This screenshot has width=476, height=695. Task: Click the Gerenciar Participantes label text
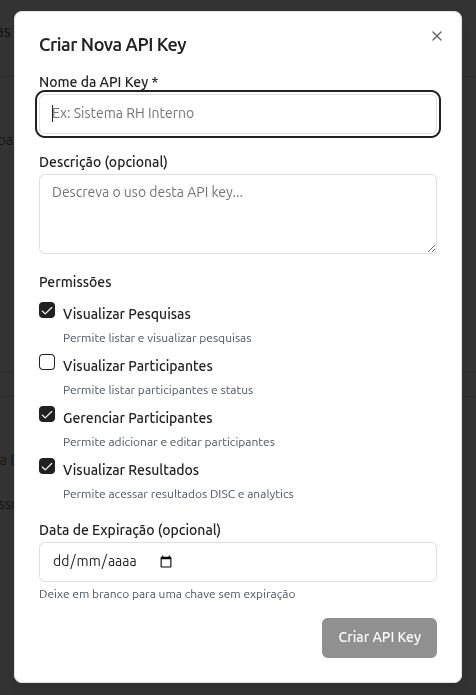[138, 418]
